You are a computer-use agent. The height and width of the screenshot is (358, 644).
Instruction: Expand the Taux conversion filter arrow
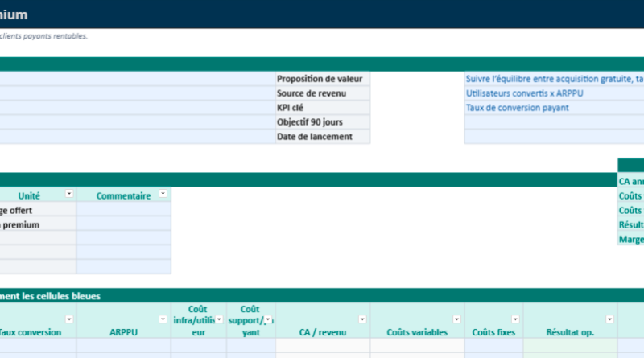(69, 320)
